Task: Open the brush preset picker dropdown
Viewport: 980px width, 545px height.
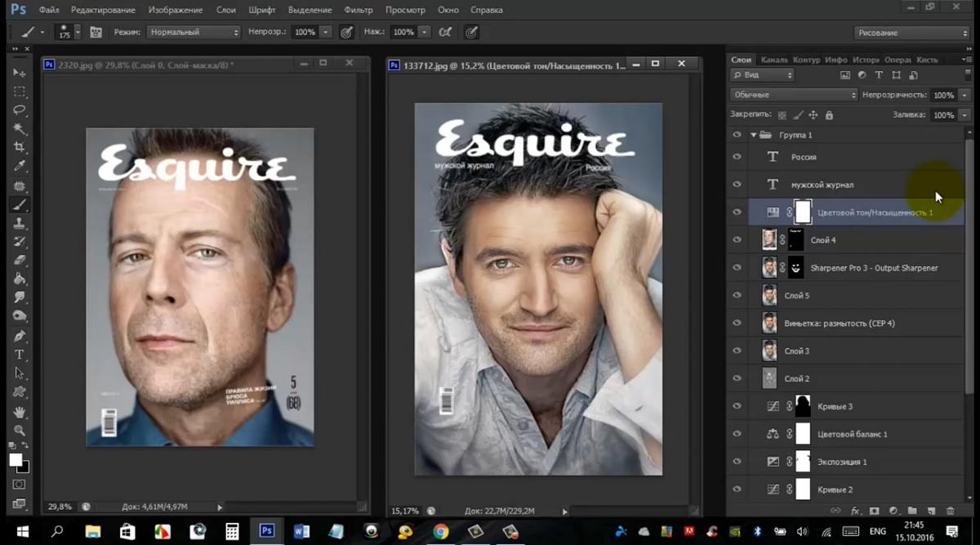Action: [x=78, y=33]
